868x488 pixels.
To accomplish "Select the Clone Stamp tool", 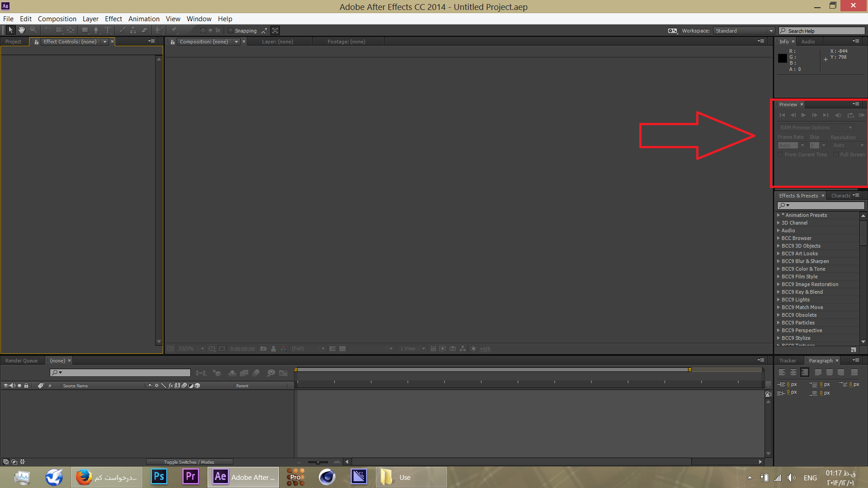I will (133, 30).
